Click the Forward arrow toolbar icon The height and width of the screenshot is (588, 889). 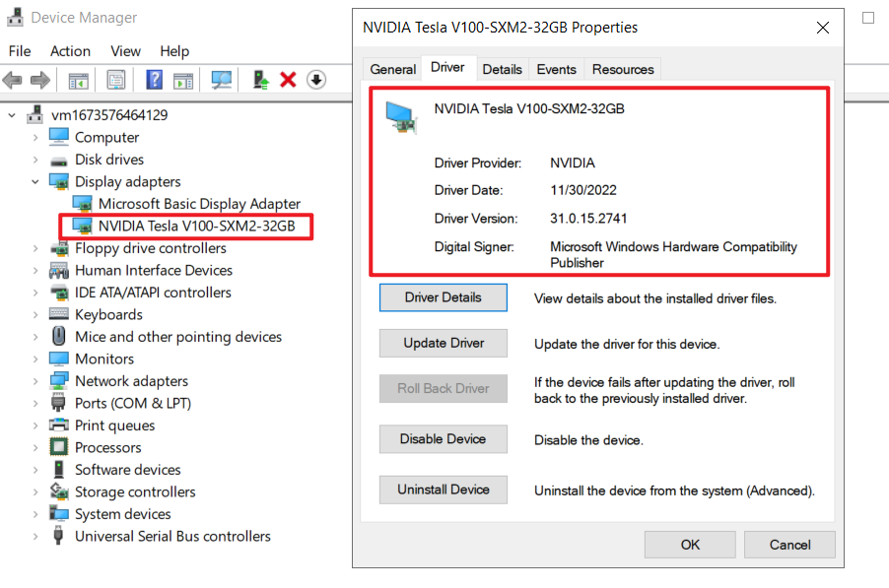39,80
